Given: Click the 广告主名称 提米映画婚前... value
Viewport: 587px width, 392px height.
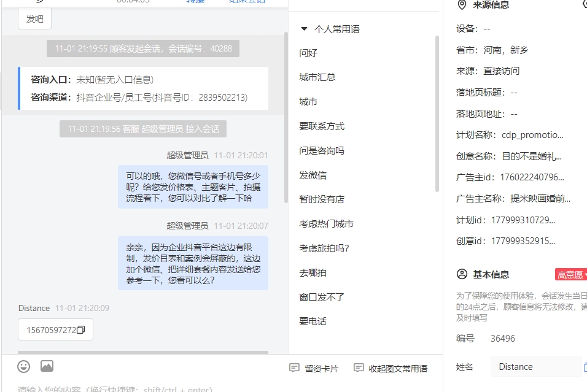Looking at the screenshot, I should (x=540, y=199).
